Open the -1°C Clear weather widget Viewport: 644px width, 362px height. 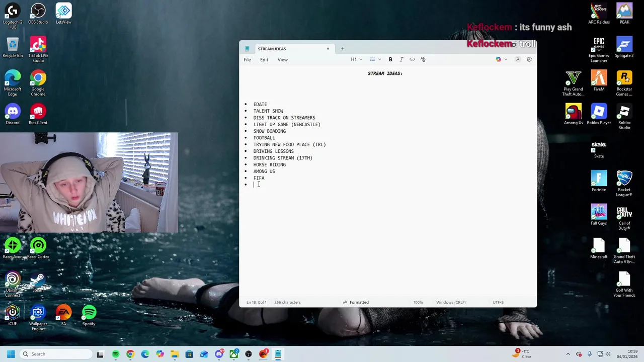pos(523,354)
